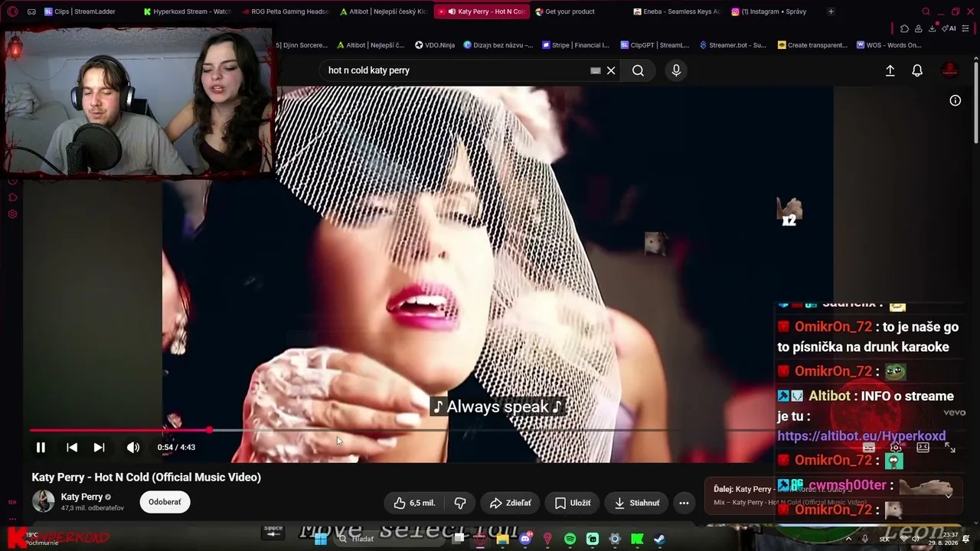
Task: Open Spotify from the taskbar
Action: [x=570, y=539]
